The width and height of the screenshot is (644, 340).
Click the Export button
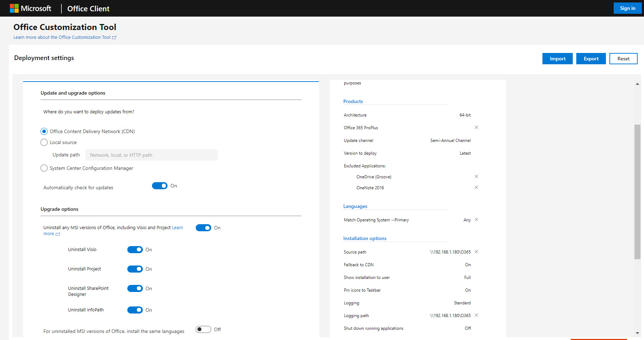pos(591,59)
